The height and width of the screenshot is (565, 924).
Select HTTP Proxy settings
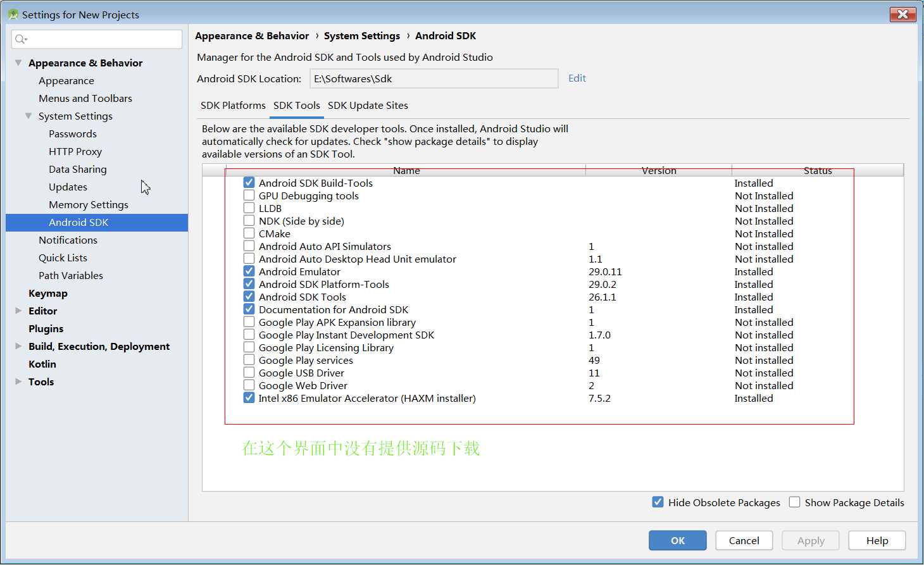click(75, 151)
